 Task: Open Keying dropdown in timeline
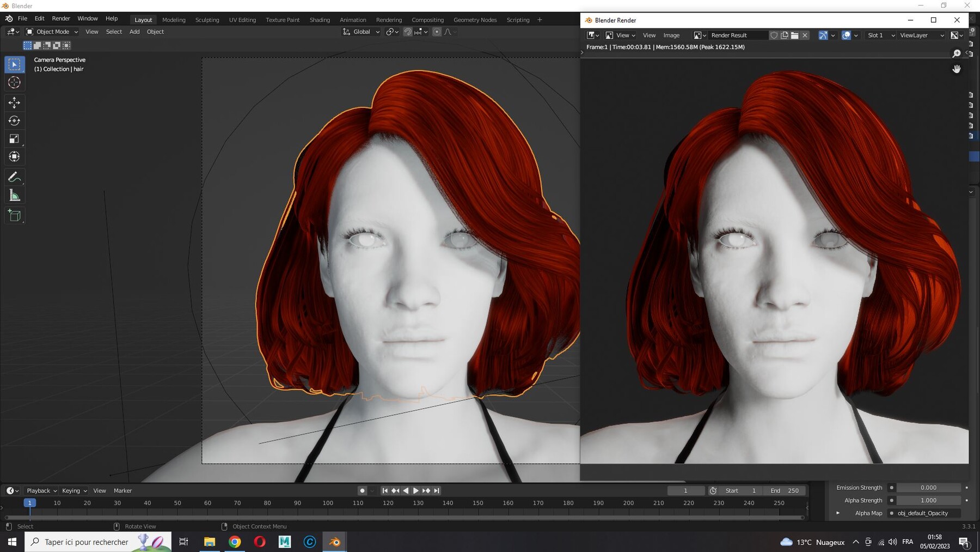point(75,490)
